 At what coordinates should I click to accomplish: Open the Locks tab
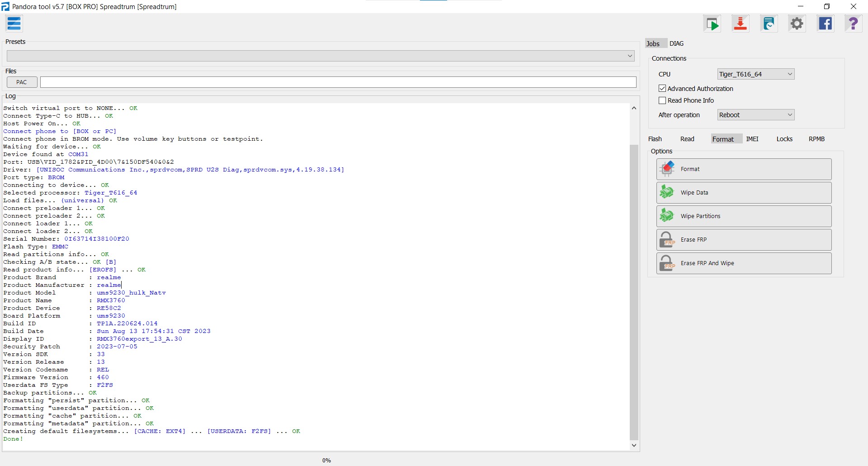(784, 139)
